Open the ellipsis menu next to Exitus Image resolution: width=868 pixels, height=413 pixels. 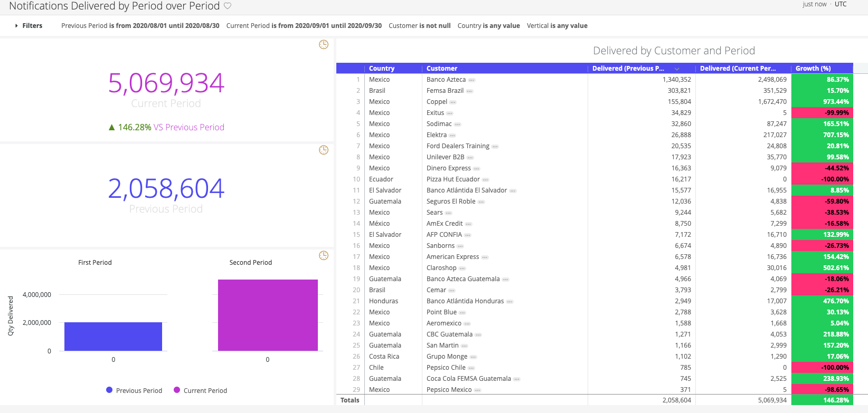point(450,113)
